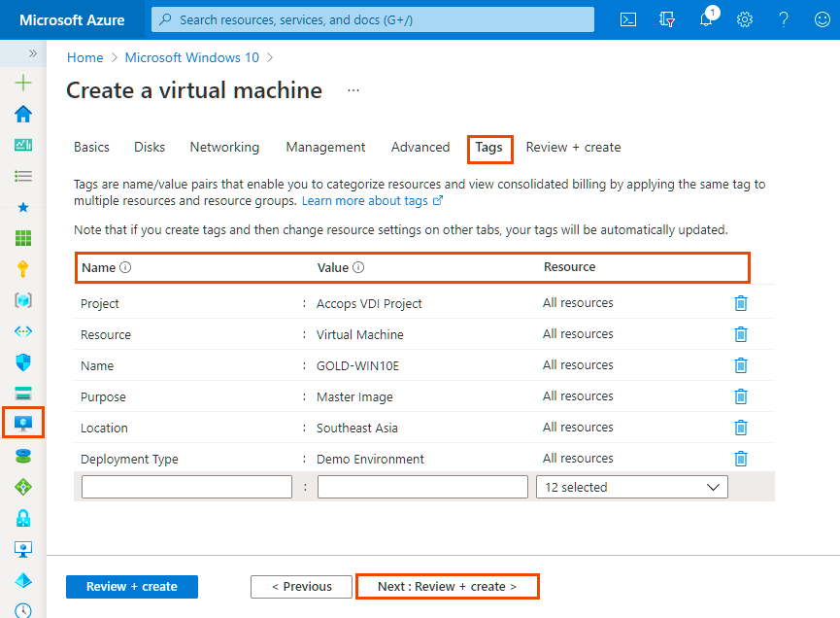This screenshot has width=840, height=618.
Task: Focus the search resources, services, and docs box
Action: [x=373, y=19]
